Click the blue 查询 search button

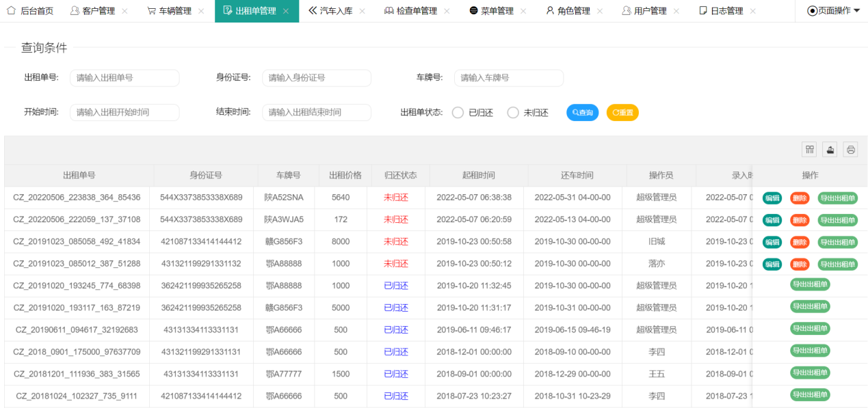tap(583, 113)
